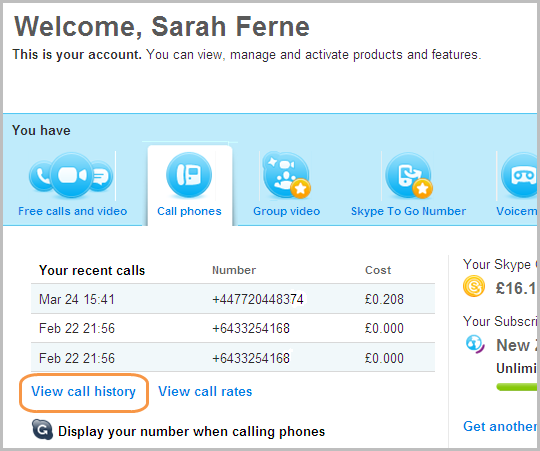Click the Skype To Go Number icon
The height and width of the screenshot is (451, 540).
409,176
